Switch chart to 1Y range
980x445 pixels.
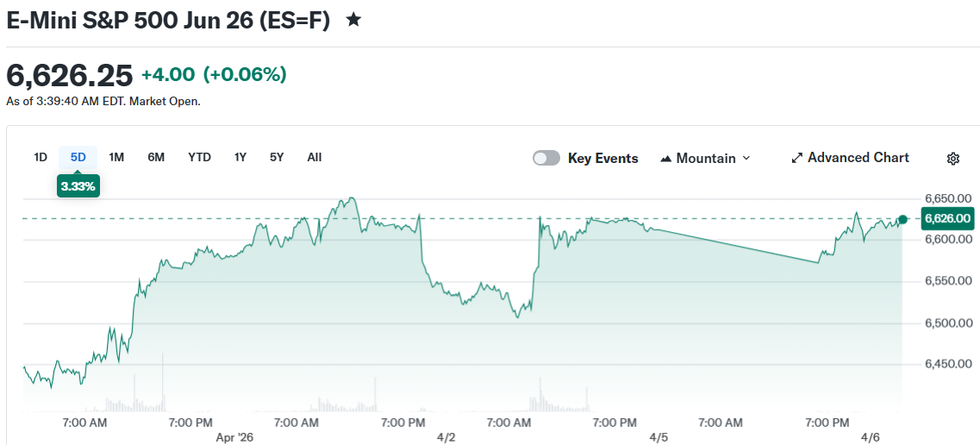(x=240, y=157)
